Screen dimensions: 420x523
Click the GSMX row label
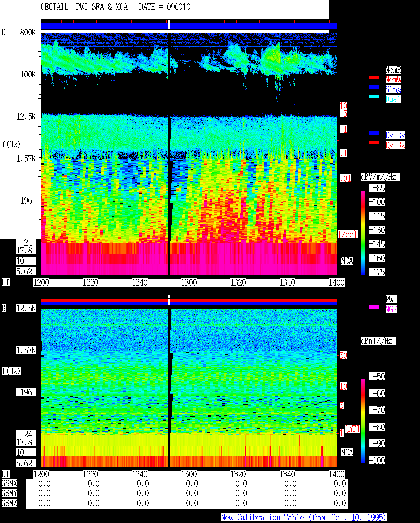point(9,483)
